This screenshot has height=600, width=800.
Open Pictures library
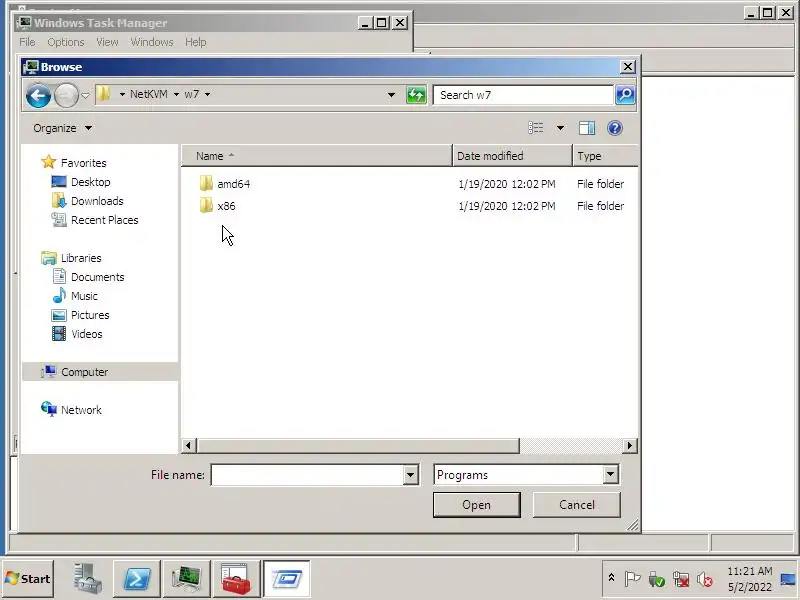click(90, 315)
